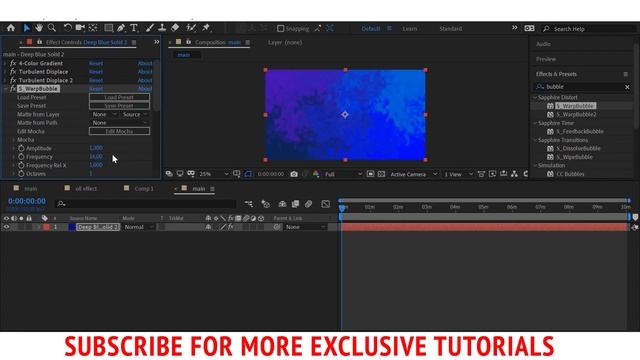Open the graph editor icon in timeline
640x360 pixels.
325,204
